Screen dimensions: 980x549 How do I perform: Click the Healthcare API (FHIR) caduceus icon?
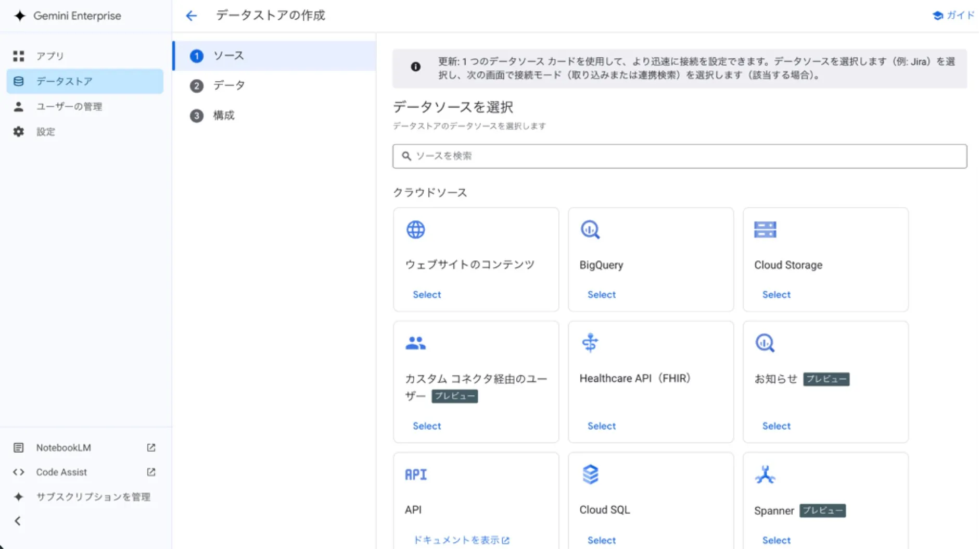click(x=590, y=343)
